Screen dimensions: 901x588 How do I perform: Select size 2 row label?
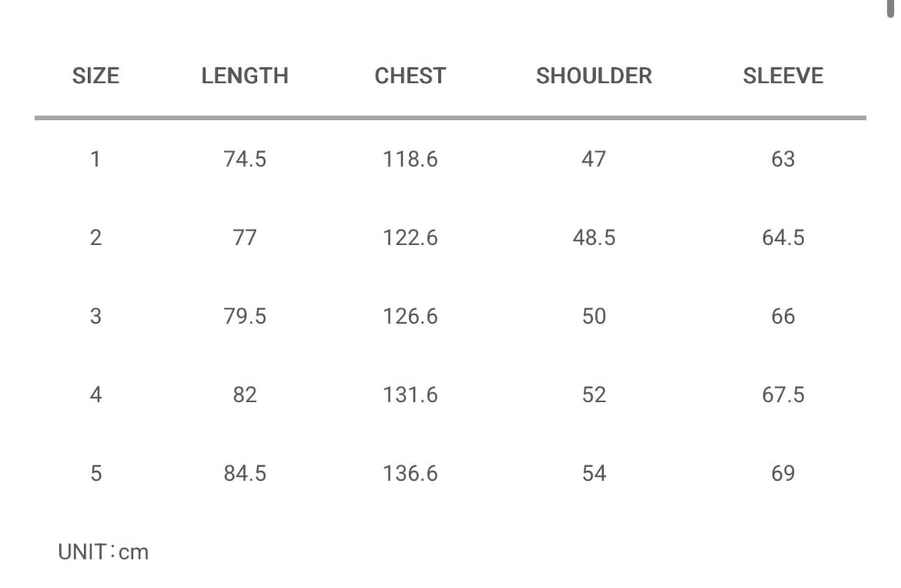pos(95,238)
